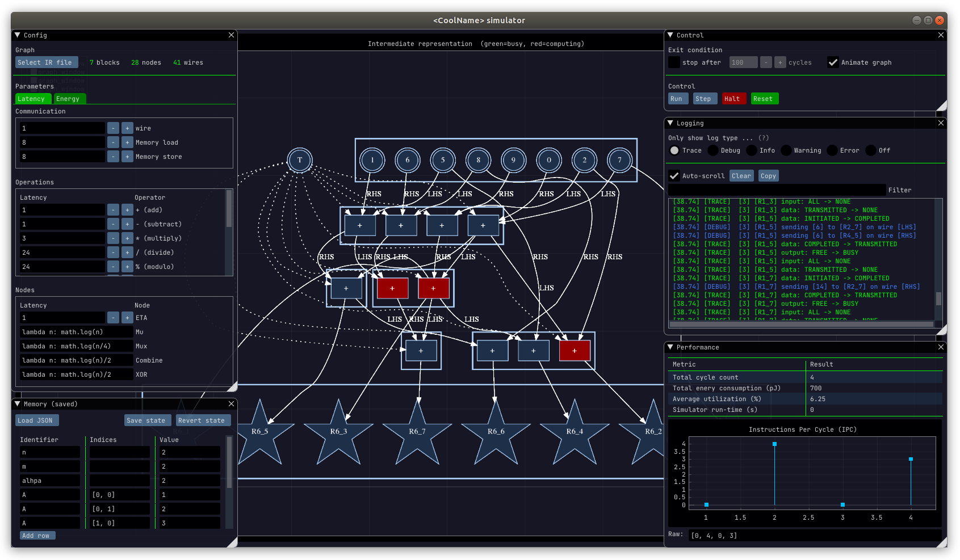Select the Debug log type radio button
The image size is (960, 560).
[713, 150]
